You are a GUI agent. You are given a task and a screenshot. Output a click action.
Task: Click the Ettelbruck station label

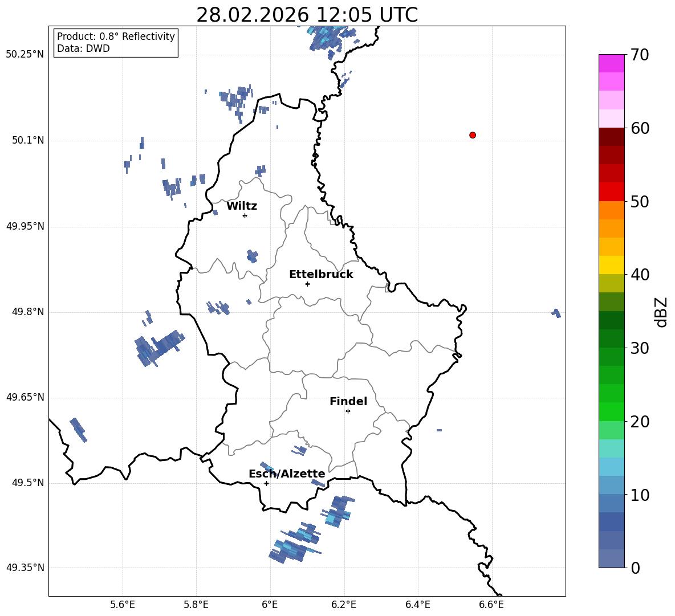321,275
